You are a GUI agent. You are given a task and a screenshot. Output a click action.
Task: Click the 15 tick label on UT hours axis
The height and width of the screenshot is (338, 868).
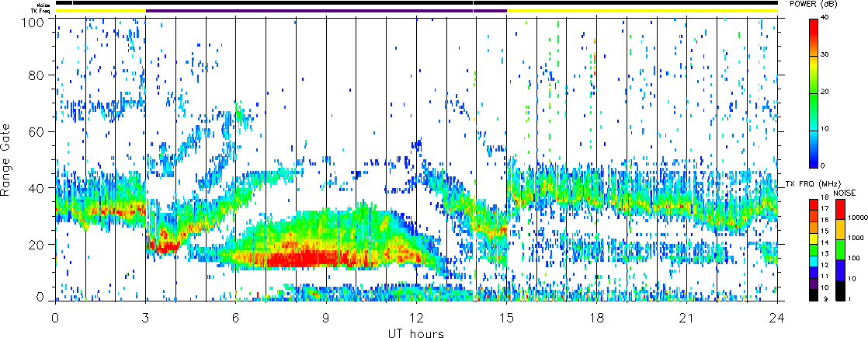coord(506,318)
